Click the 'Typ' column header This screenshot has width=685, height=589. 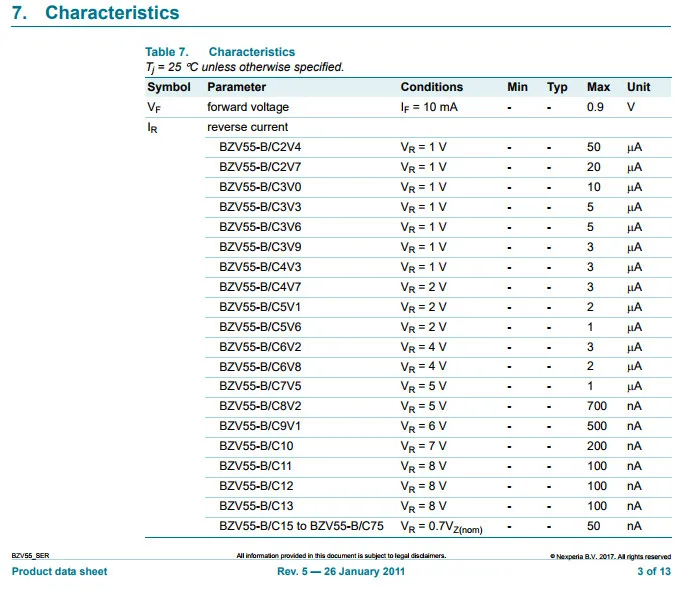click(557, 87)
